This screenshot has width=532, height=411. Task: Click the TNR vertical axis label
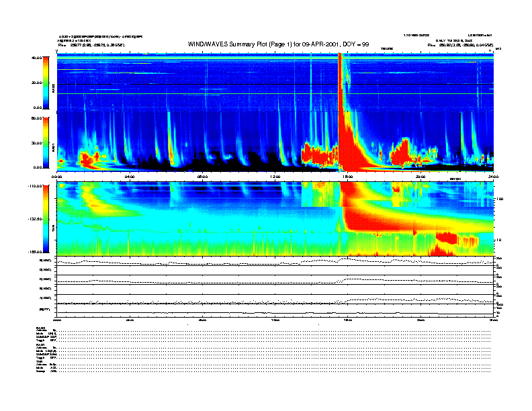coord(53,229)
